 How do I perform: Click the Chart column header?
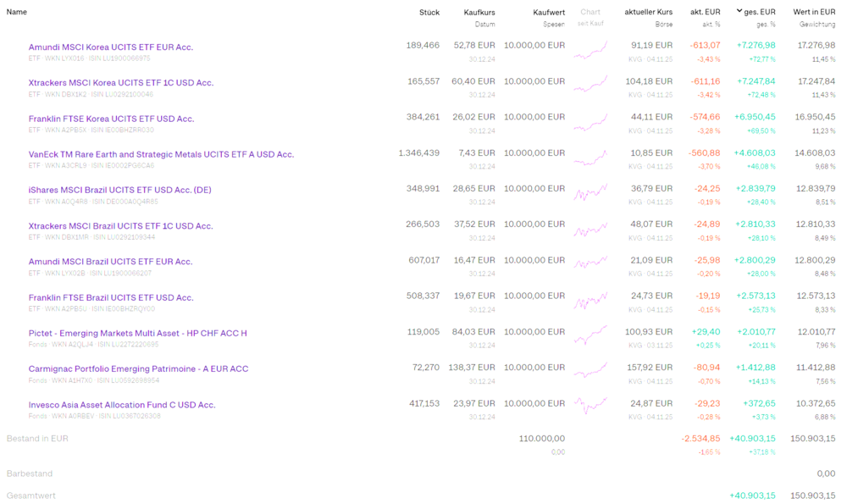[590, 12]
